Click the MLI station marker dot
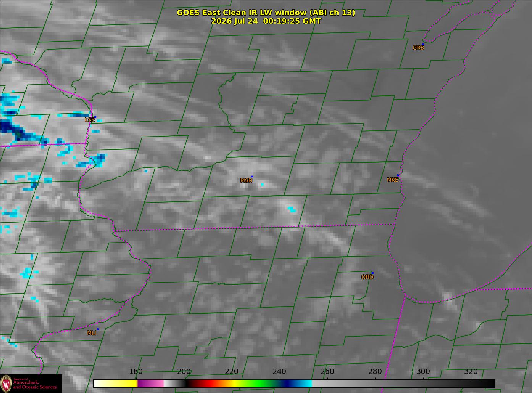This screenshot has height=393, width=532. pyautogui.click(x=98, y=329)
